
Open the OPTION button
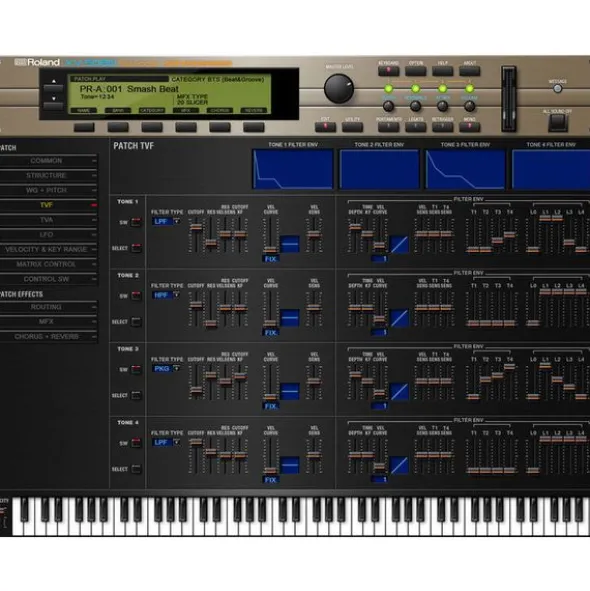point(415,70)
